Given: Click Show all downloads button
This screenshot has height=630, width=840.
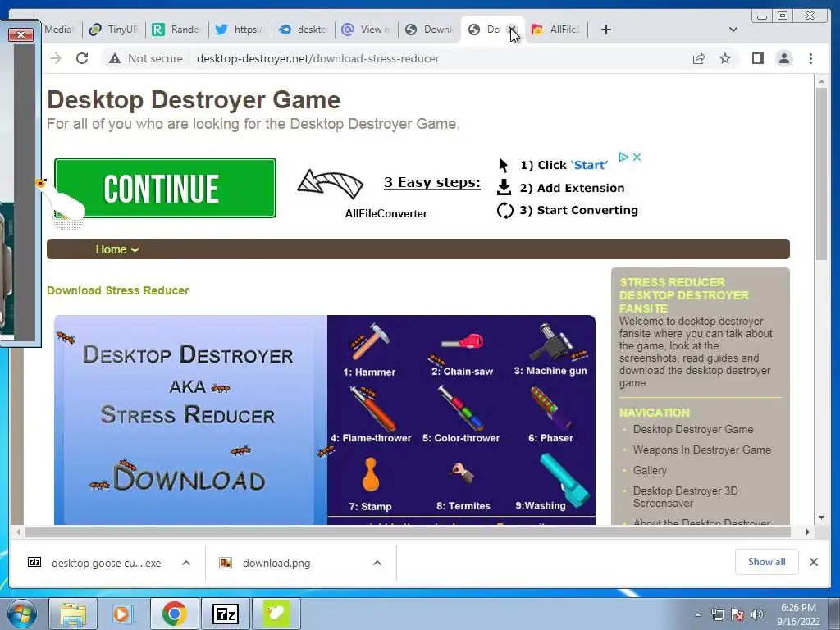Looking at the screenshot, I should point(767,561).
